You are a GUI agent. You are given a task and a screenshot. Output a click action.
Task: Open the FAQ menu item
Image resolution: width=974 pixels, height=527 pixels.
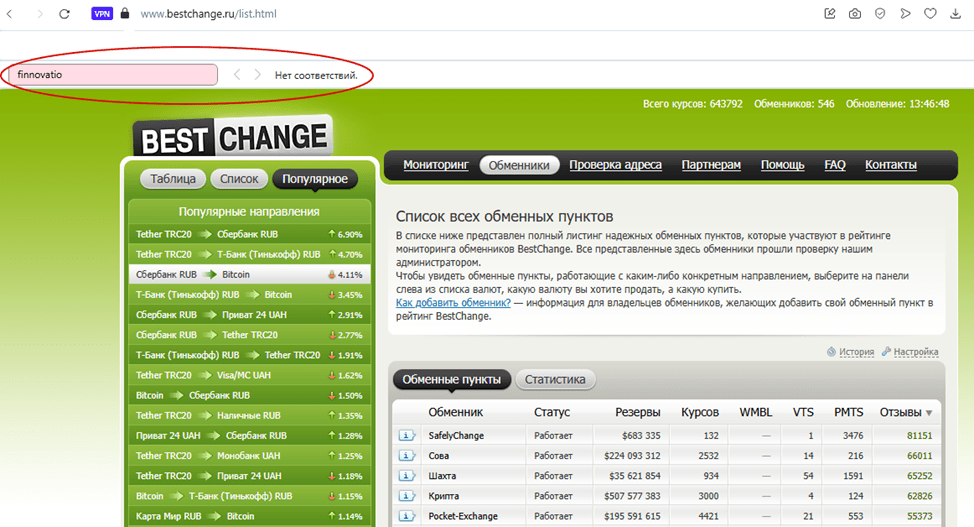tap(835, 165)
